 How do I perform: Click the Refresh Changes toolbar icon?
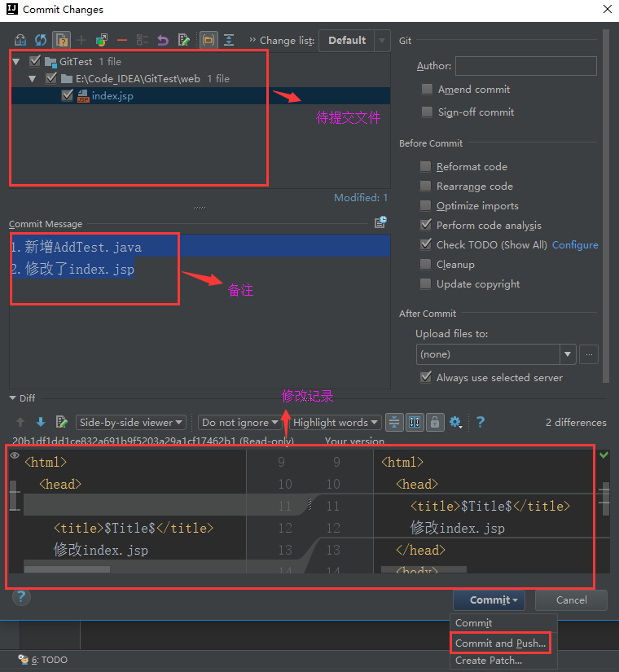pos(41,40)
